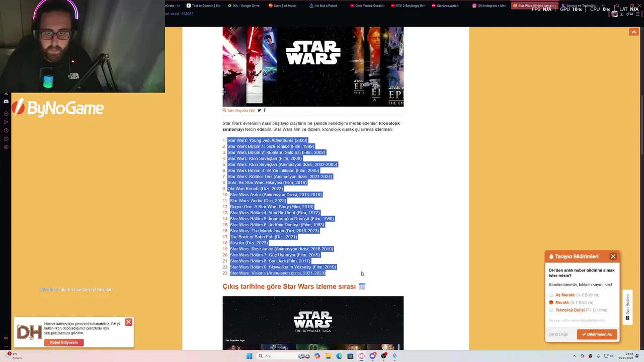Switch to 'Startups.watch' tab

(445, 6)
